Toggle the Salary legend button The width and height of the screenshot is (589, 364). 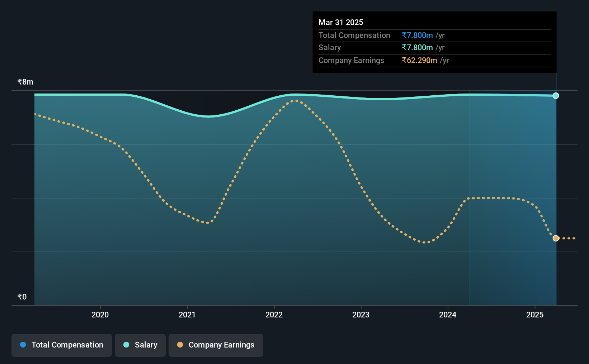[x=140, y=345]
